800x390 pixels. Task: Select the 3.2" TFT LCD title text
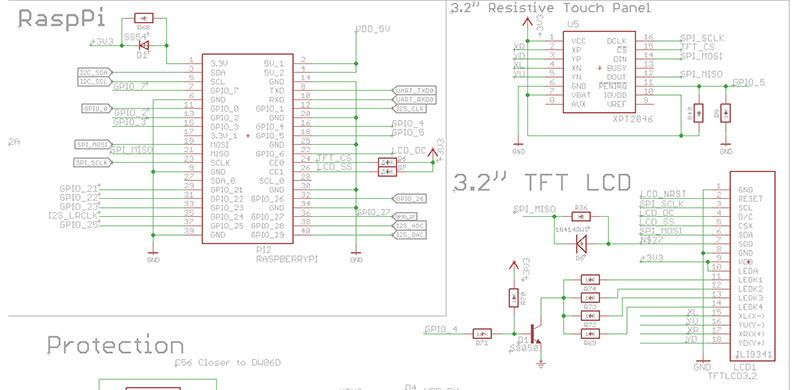[x=542, y=182]
